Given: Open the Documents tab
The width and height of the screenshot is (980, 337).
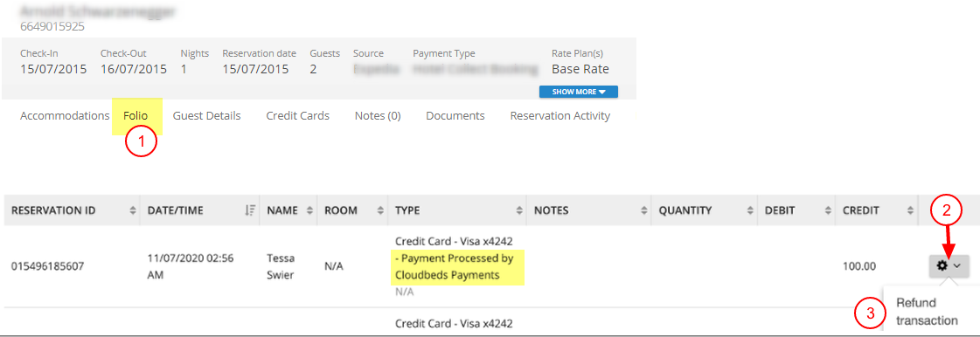Looking at the screenshot, I should pos(455,115).
